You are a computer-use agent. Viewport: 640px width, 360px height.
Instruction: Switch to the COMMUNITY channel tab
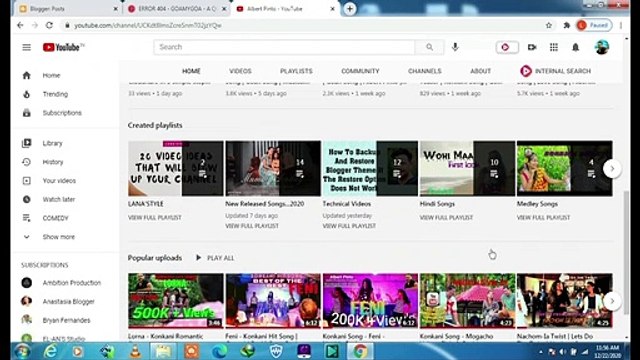[x=360, y=71]
